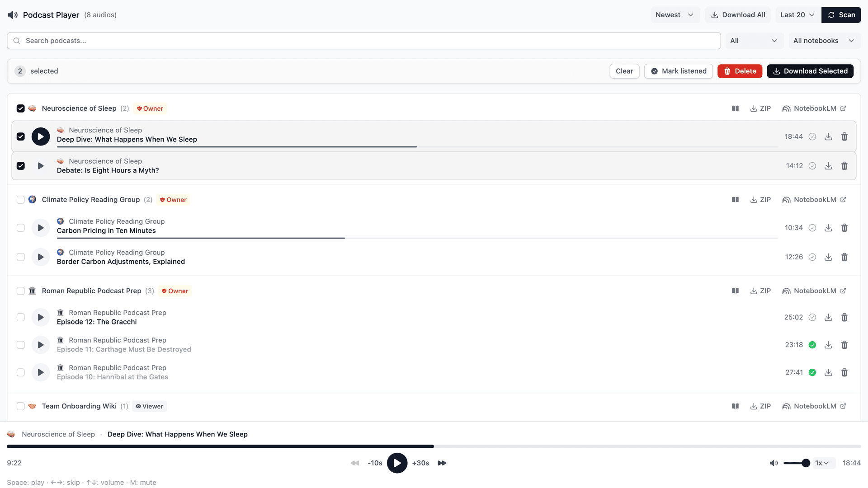
Task: Delete Debate: Is Eight Hours a Myth? episode
Action: coord(844,166)
